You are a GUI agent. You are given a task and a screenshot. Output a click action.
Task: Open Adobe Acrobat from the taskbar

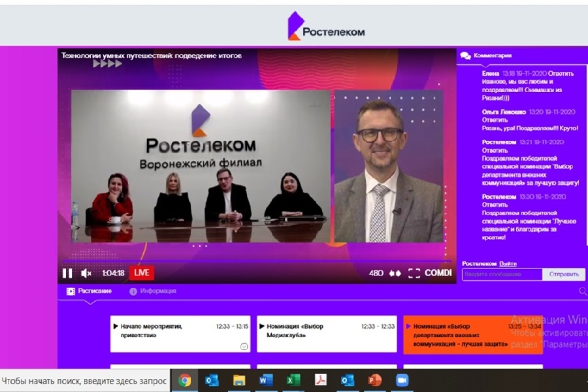coord(320,381)
